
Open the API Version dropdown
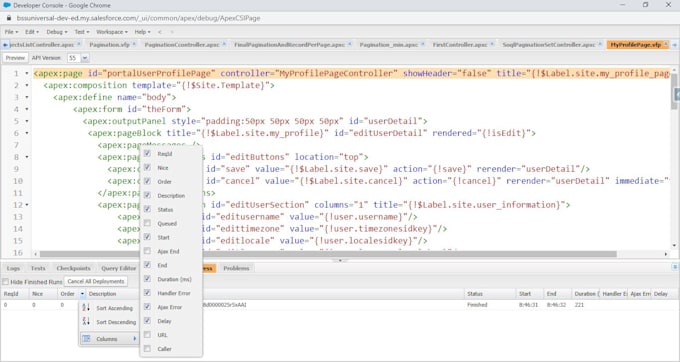[85, 58]
